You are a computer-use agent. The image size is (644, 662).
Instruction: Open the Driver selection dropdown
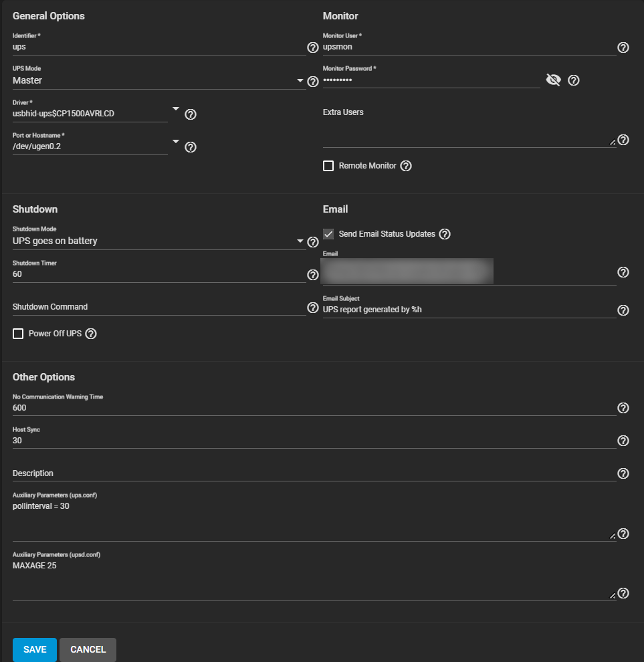tap(176, 108)
